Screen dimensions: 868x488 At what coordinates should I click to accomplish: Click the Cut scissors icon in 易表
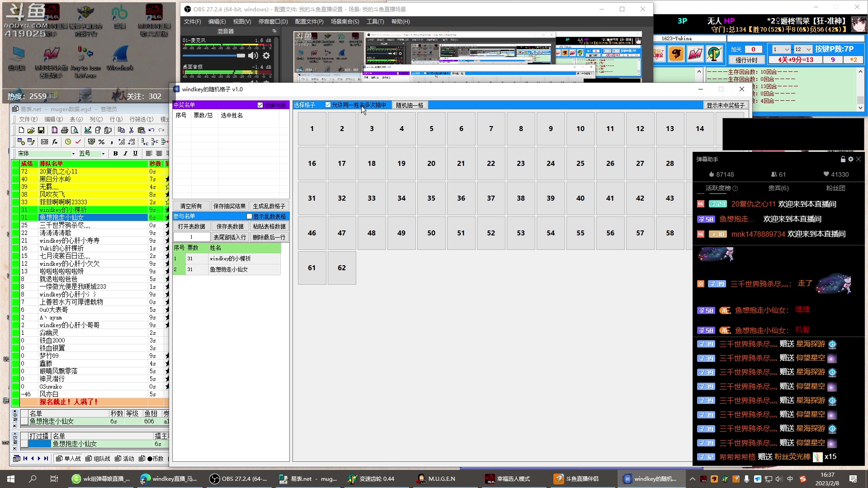[131, 130]
